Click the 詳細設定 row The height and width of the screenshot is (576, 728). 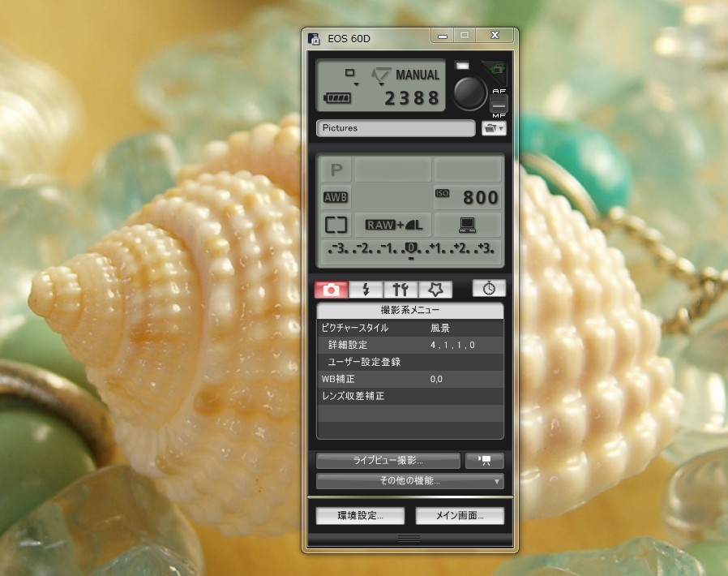point(410,345)
